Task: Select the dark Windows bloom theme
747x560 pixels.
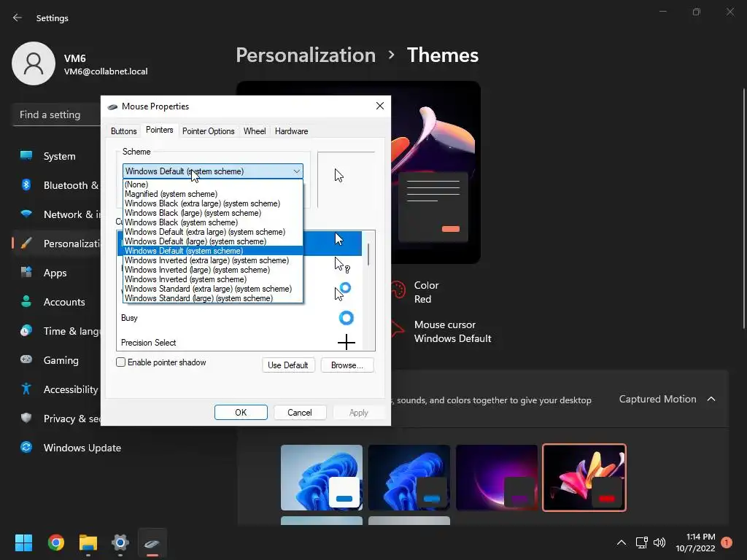Action: (x=409, y=478)
